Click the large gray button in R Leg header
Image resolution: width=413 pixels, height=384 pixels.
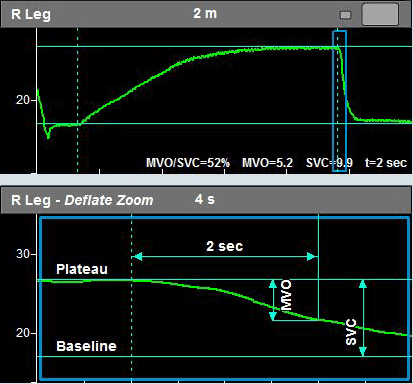[380, 14]
